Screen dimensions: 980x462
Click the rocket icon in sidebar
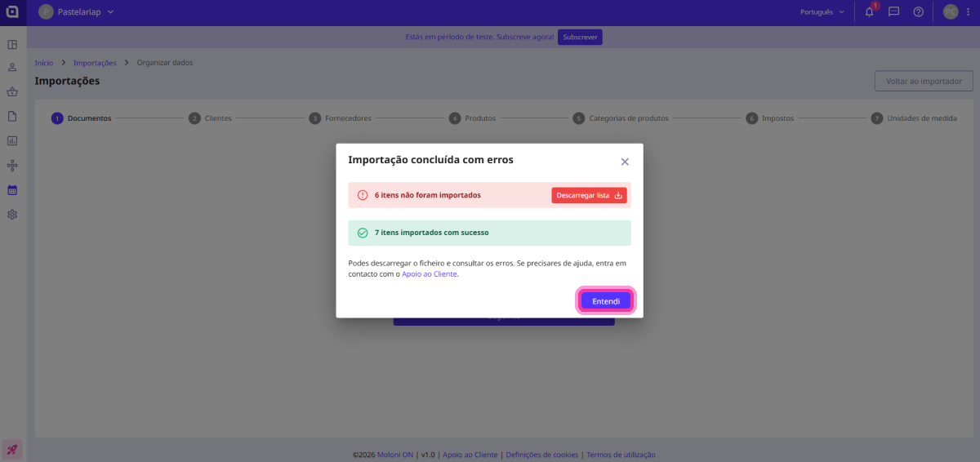12,449
